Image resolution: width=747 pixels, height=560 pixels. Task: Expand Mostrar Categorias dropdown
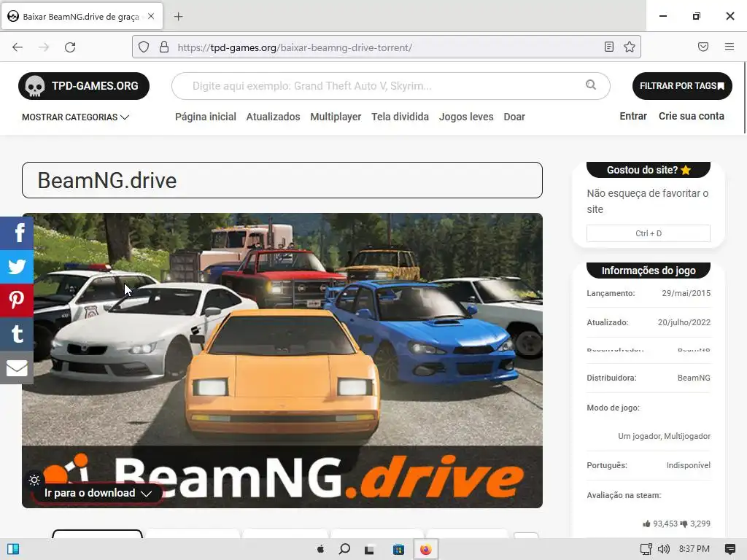point(75,117)
